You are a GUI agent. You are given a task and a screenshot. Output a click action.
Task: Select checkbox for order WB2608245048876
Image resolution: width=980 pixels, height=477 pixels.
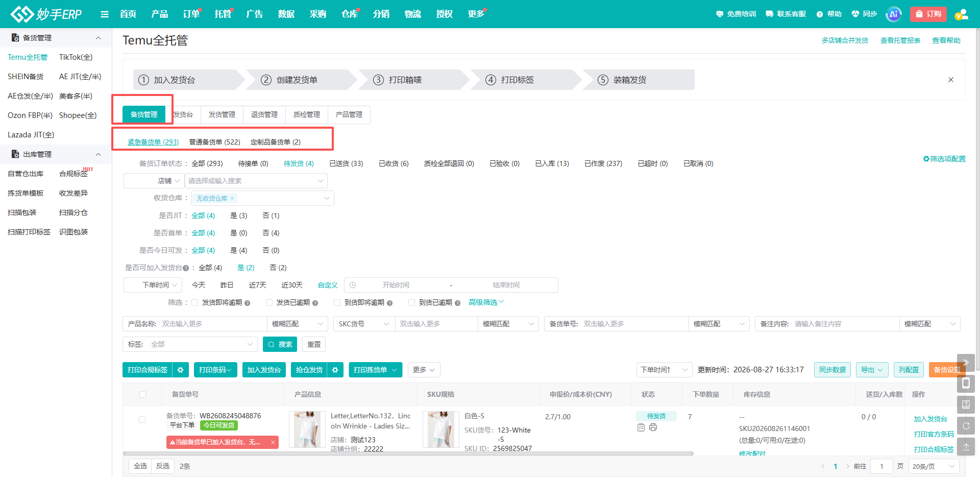pyautogui.click(x=142, y=420)
